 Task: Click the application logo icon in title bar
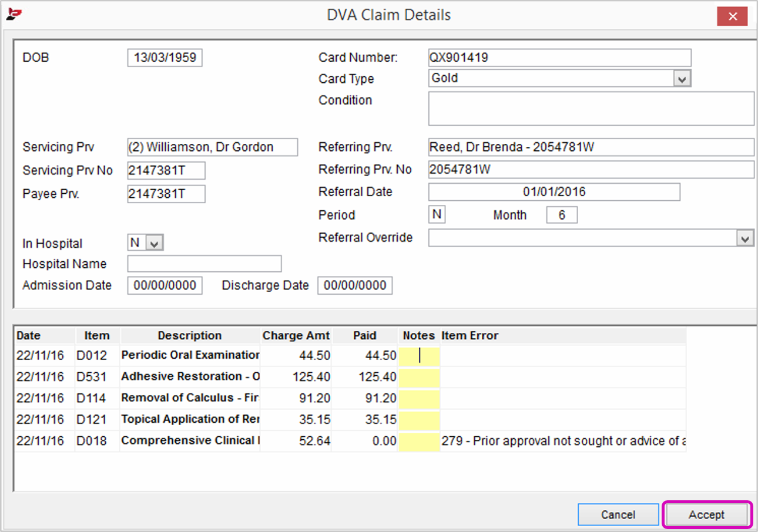tap(14, 15)
